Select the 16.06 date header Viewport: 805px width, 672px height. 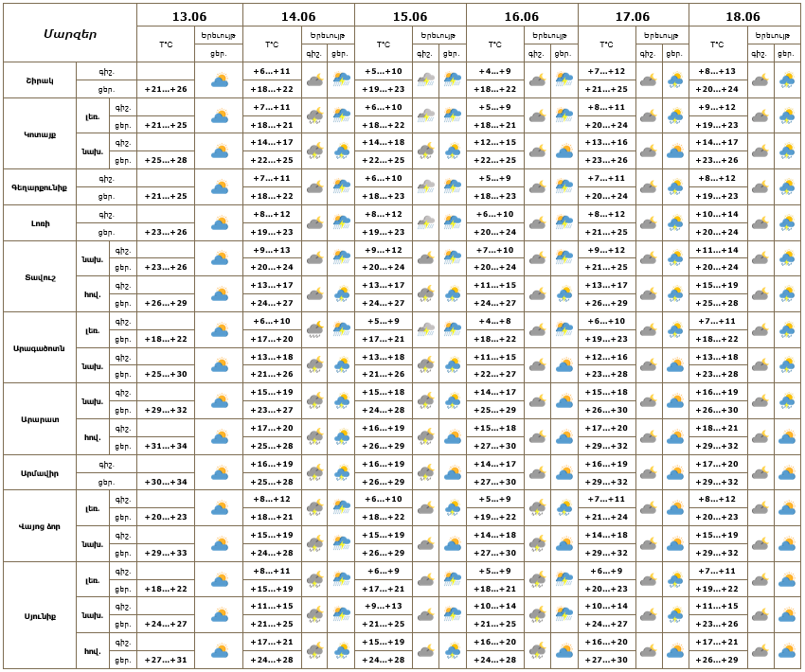click(x=522, y=16)
